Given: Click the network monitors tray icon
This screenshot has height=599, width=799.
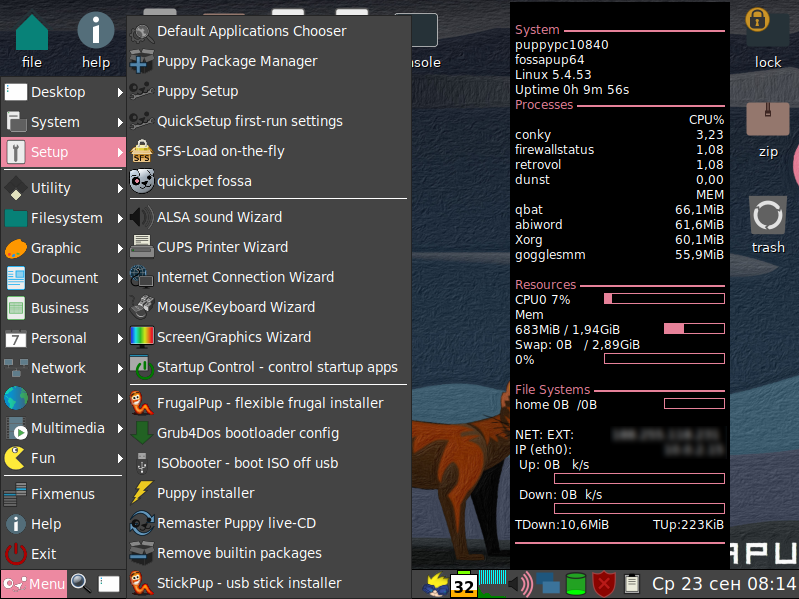Looking at the screenshot, I should coord(548,584).
